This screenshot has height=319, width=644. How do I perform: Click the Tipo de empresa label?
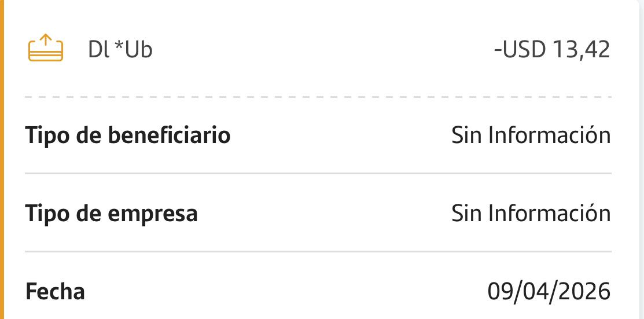(x=111, y=214)
